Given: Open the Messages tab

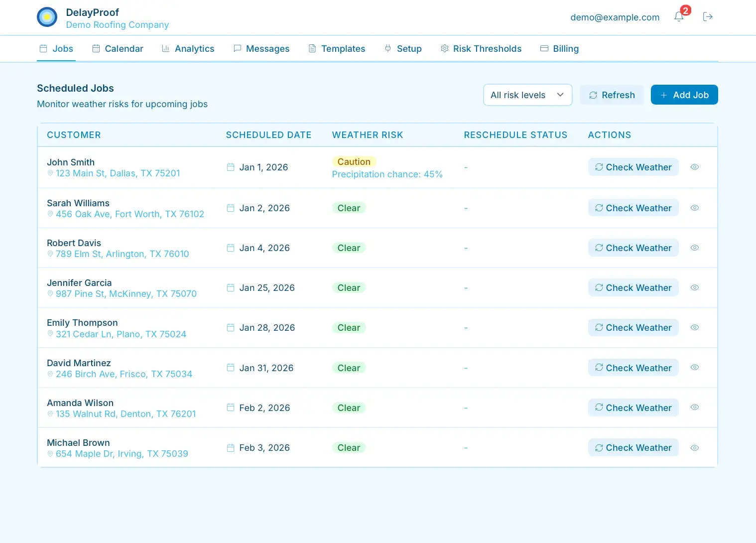Looking at the screenshot, I should [x=261, y=49].
